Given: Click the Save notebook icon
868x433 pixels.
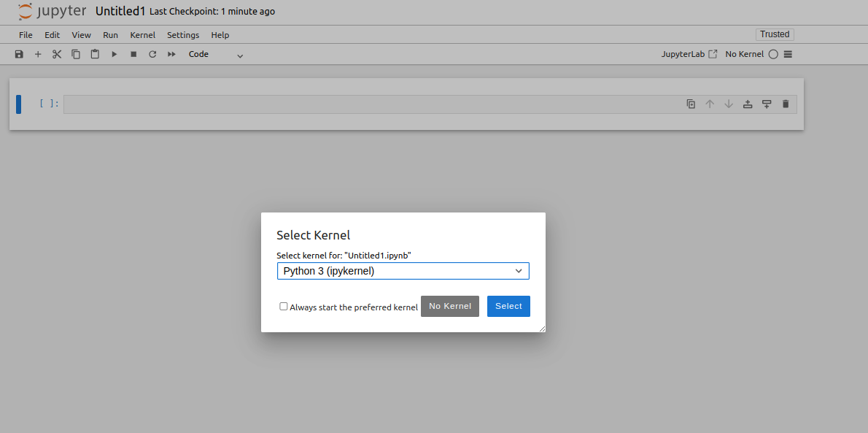Looking at the screenshot, I should [19, 54].
